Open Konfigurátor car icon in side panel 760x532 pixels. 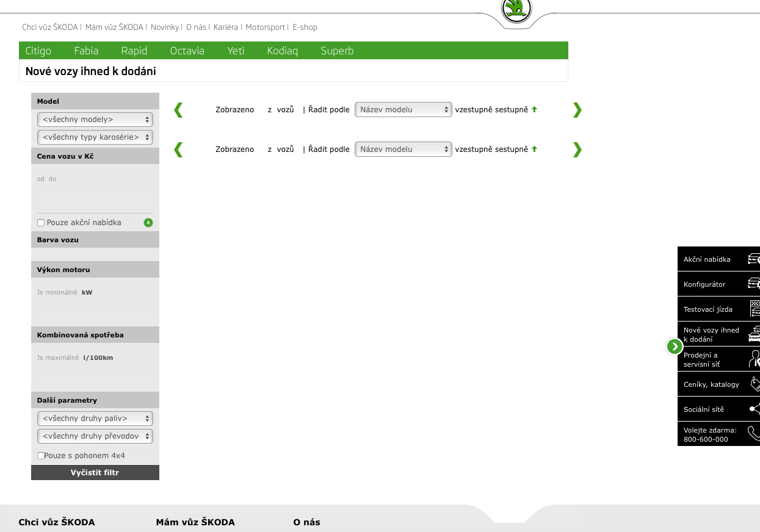point(754,284)
